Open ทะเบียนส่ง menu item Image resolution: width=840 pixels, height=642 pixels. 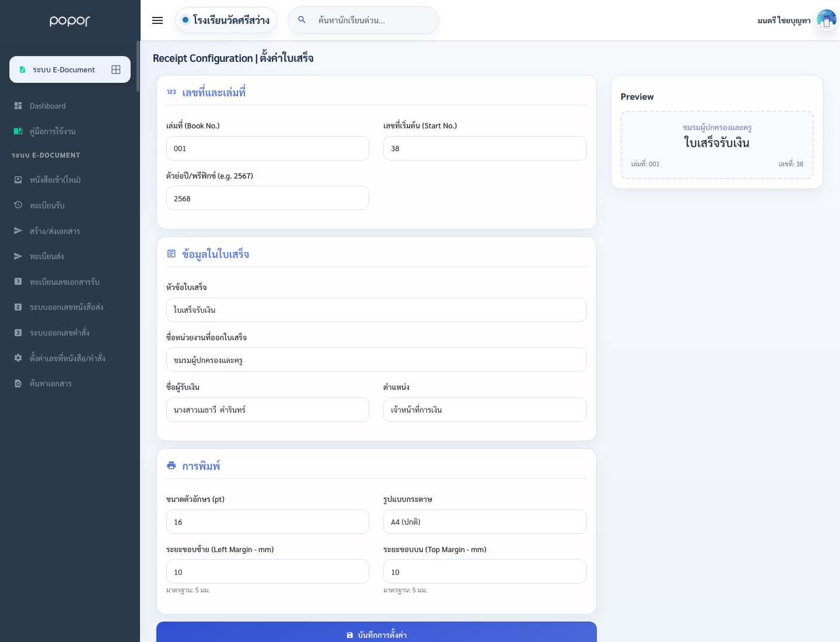70,256
